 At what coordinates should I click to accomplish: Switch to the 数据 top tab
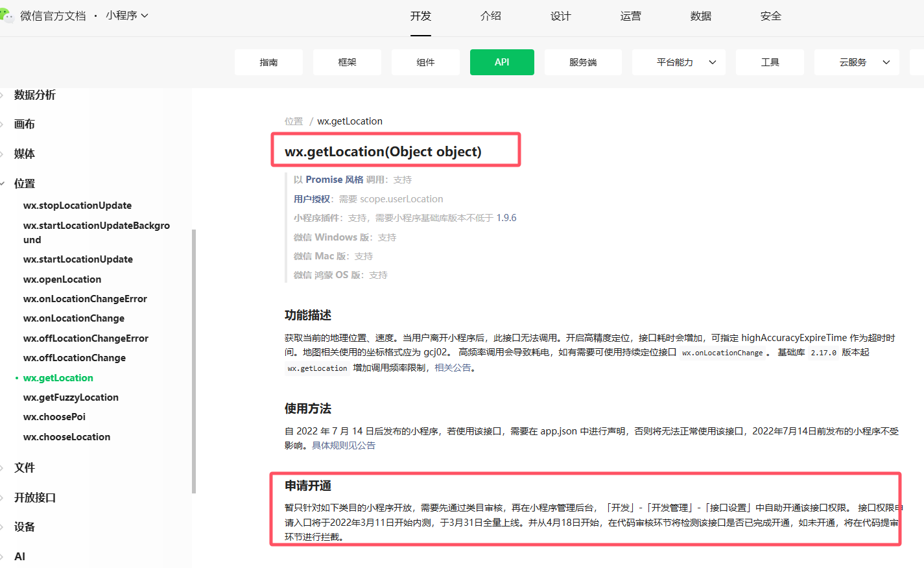point(701,16)
